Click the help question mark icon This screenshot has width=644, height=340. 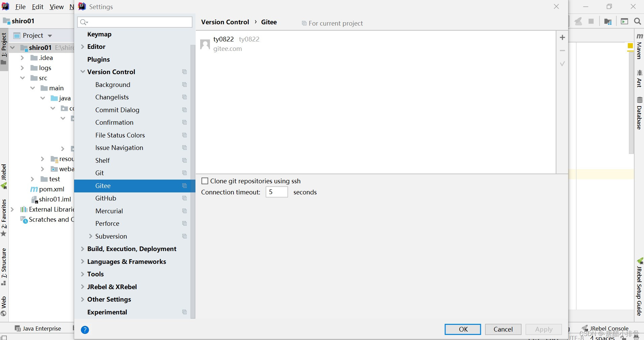point(85,330)
